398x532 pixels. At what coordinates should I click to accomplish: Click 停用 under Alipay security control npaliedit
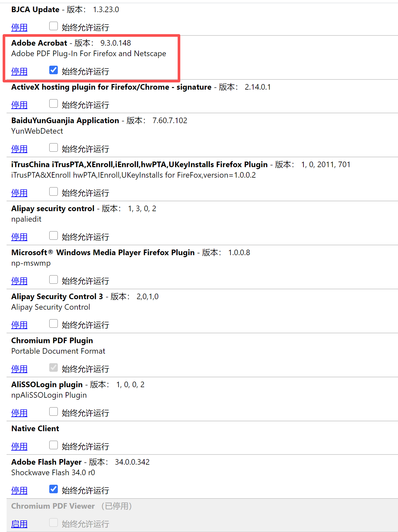(x=19, y=237)
